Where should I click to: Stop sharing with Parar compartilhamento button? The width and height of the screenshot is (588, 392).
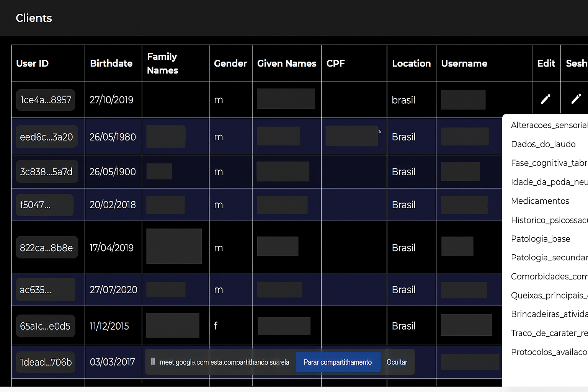coord(338,362)
